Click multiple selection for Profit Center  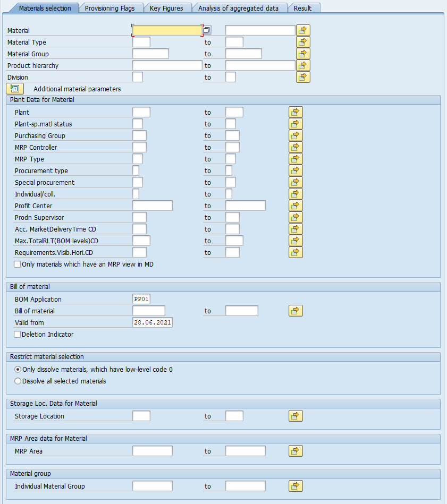click(296, 206)
